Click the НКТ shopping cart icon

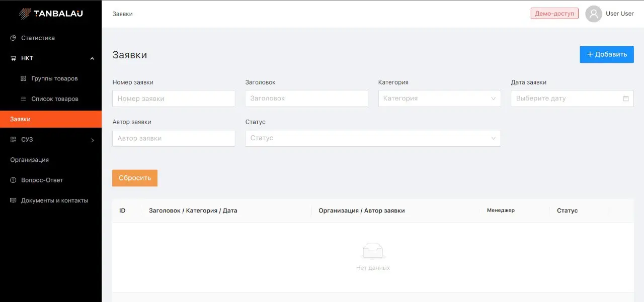[14, 58]
